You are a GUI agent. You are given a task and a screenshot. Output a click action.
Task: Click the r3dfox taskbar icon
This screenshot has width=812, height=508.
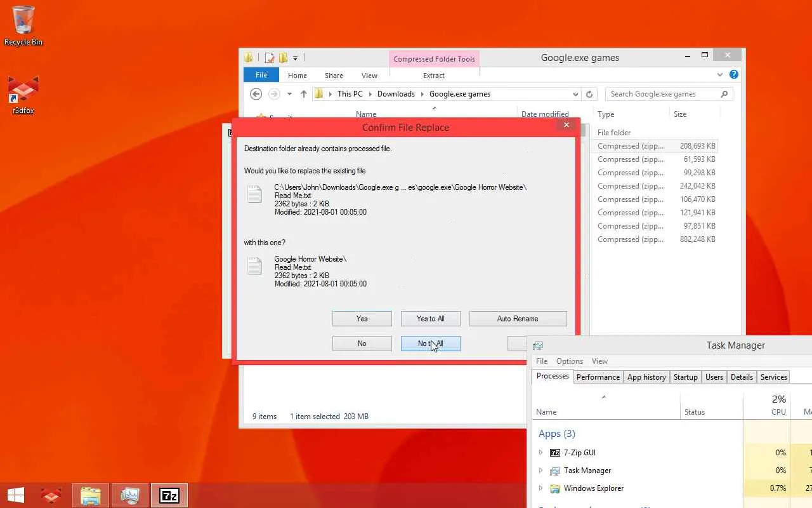click(51, 495)
